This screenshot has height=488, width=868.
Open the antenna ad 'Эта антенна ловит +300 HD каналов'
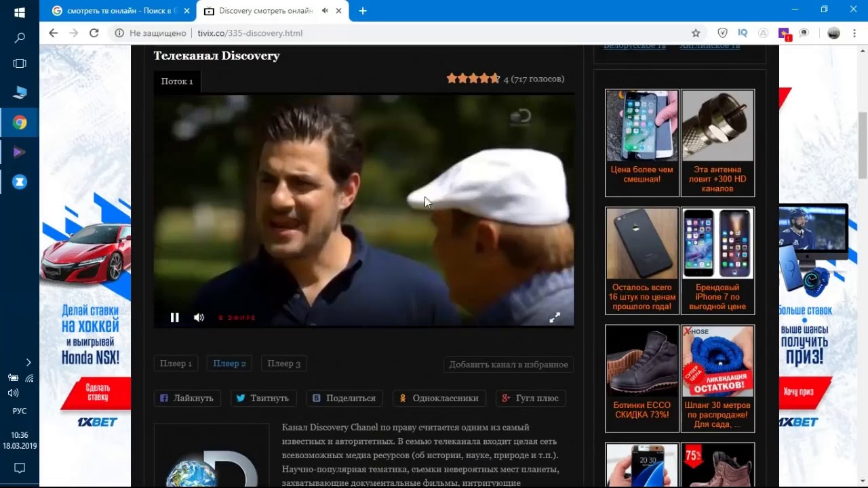pyautogui.click(x=717, y=143)
